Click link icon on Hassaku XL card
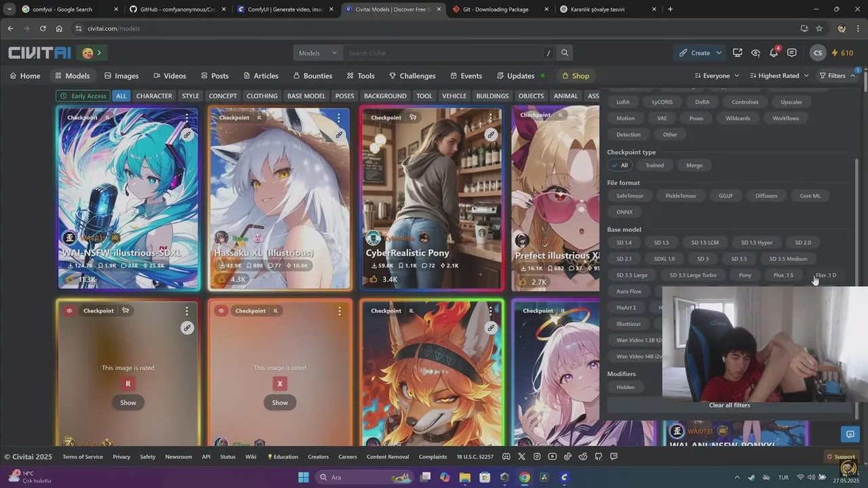868x488 pixels. point(339,134)
